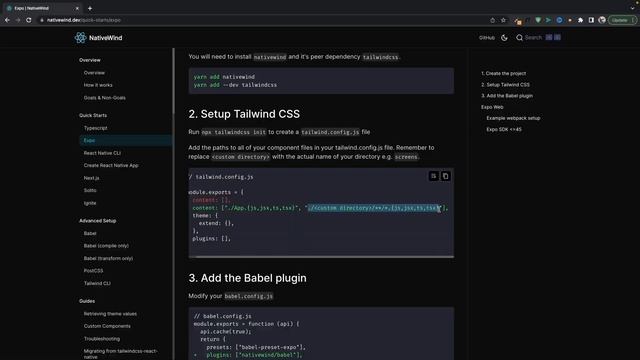Open Tailwind CLI advanced setup page
The image size is (640, 360).
97,283
